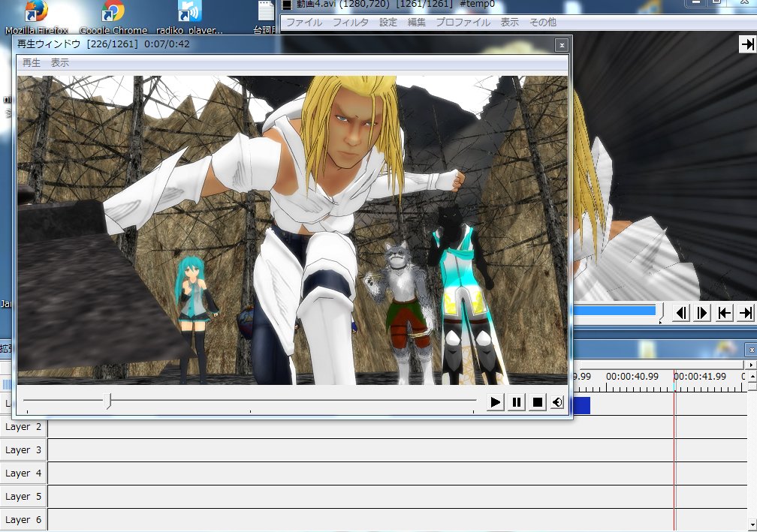This screenshot has width=757, height=532.
Task: Click the playback window seek slider handle
Action: click(109, 401)
